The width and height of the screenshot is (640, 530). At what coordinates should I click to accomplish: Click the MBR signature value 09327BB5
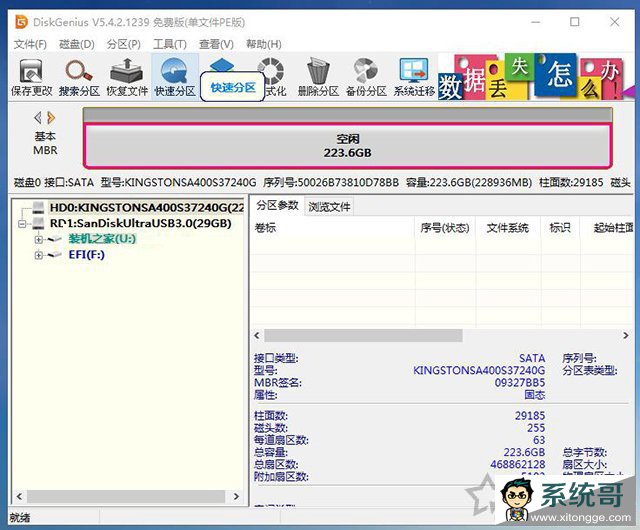520,383
